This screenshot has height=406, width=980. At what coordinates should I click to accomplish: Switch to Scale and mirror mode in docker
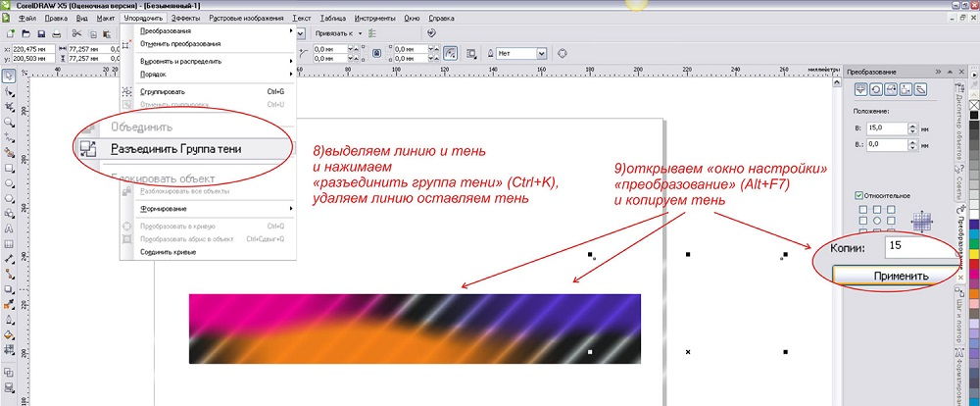click(891, 89)
